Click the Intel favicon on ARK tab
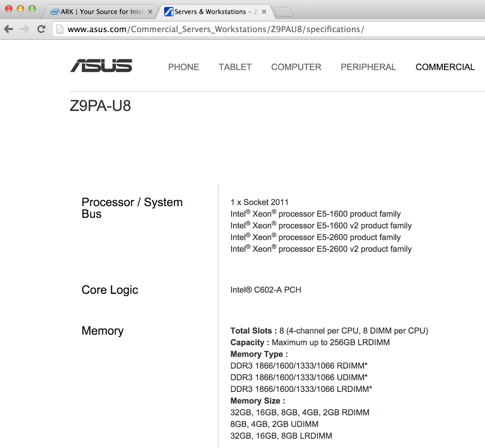Screen dimensions: 485x448 [55, 12]
